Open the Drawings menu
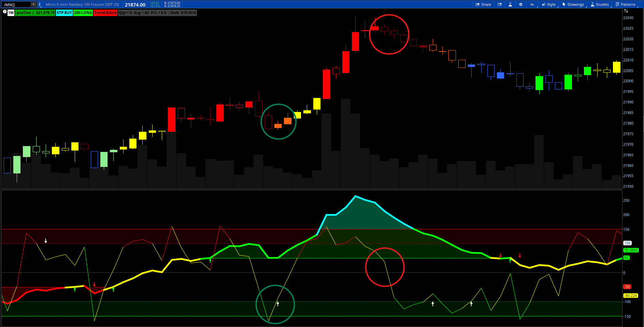The width and height of the screenshot is (644, 327). tap(573, 4)
